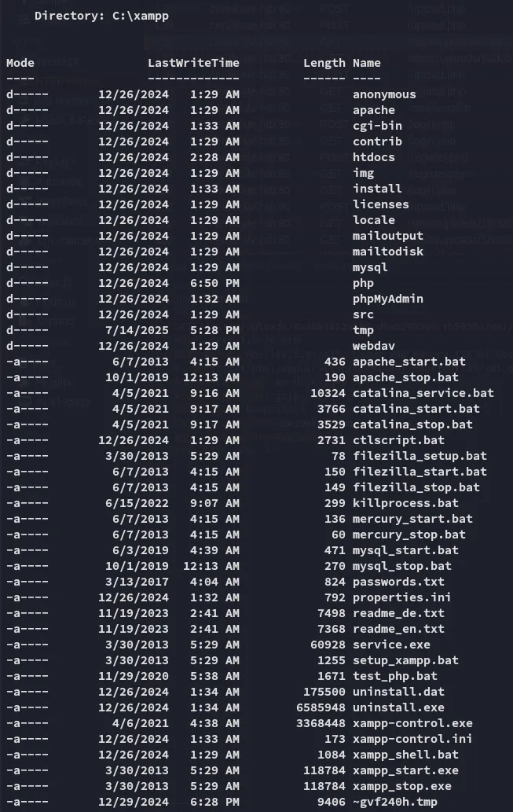Select the readme_en.txt file name
Viewport: 513px width, 812px height.
[398, 629]
